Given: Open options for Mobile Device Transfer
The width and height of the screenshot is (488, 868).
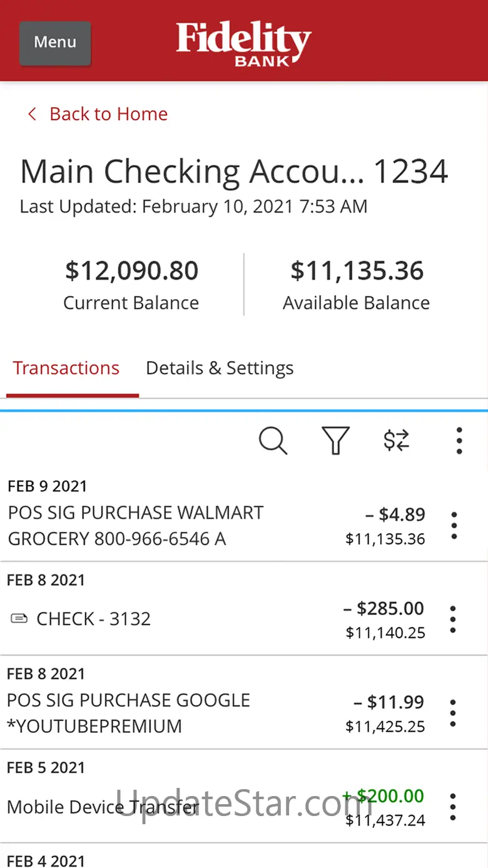Looking at the screenshot, I should 453,807.
